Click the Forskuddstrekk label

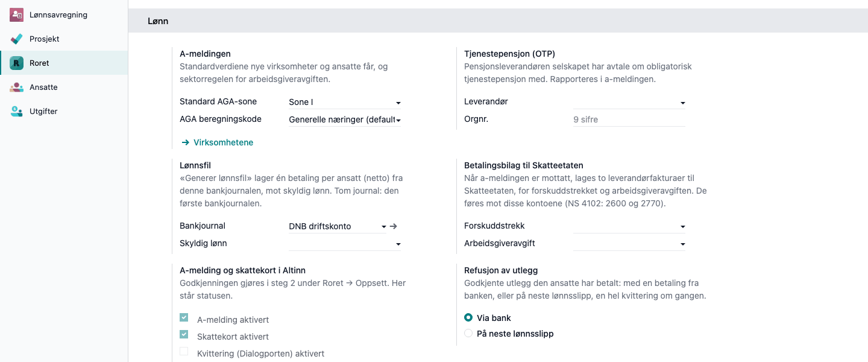[494, 226]
